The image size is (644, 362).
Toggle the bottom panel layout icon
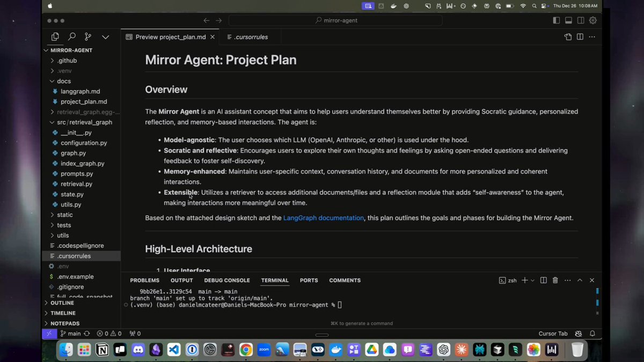[568, 20]
